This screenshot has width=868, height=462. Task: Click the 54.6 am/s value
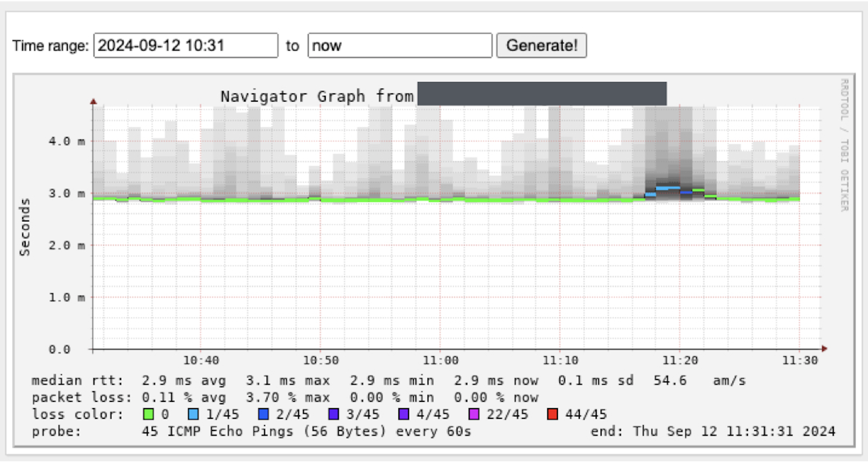tap(700, 380)
